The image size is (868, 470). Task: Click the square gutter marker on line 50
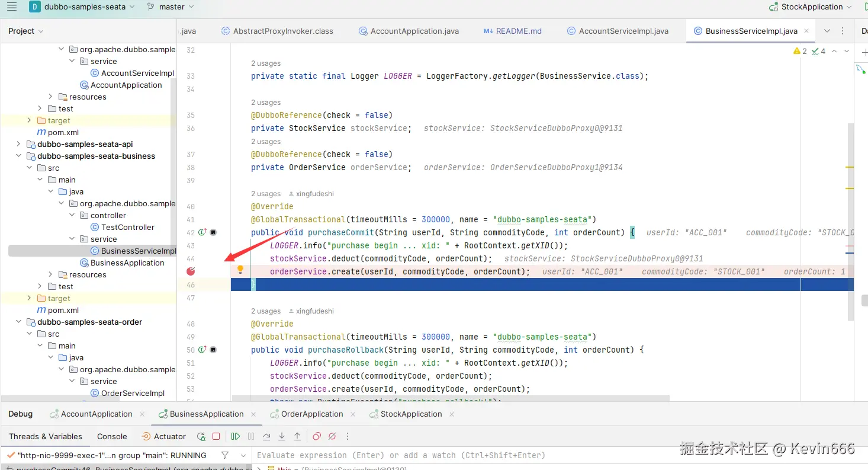[x=213, y=350]
